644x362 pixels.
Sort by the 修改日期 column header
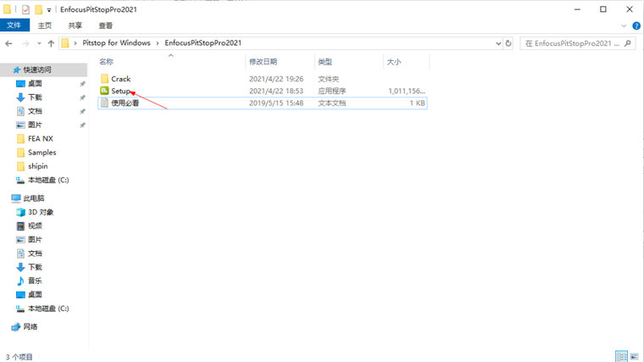(263, 62)
